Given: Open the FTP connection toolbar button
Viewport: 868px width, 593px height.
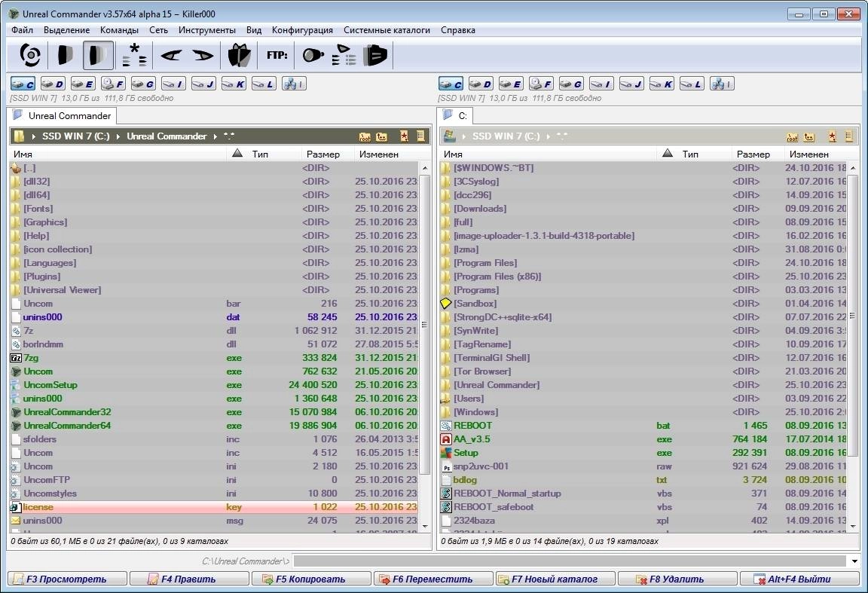Looking at the screenshot, I should [277, 55].
